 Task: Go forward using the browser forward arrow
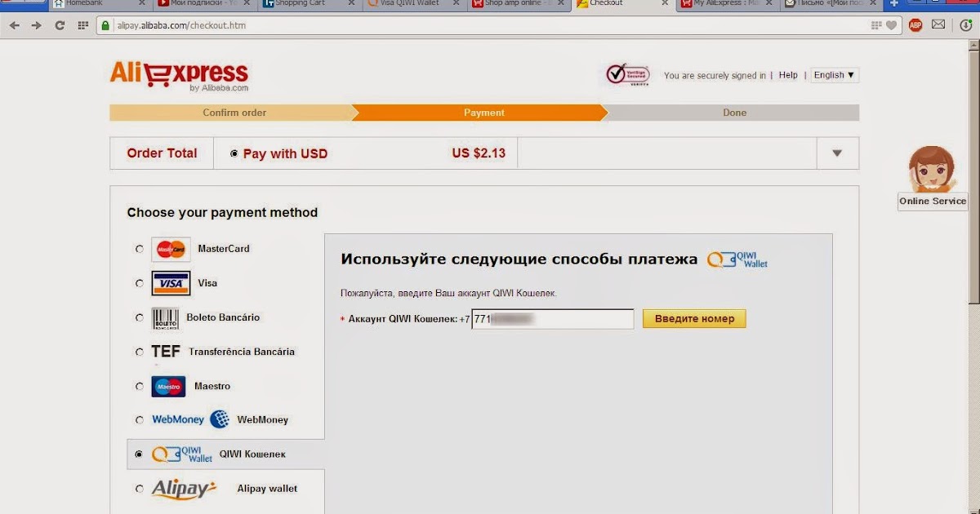[x=37, y=25]
